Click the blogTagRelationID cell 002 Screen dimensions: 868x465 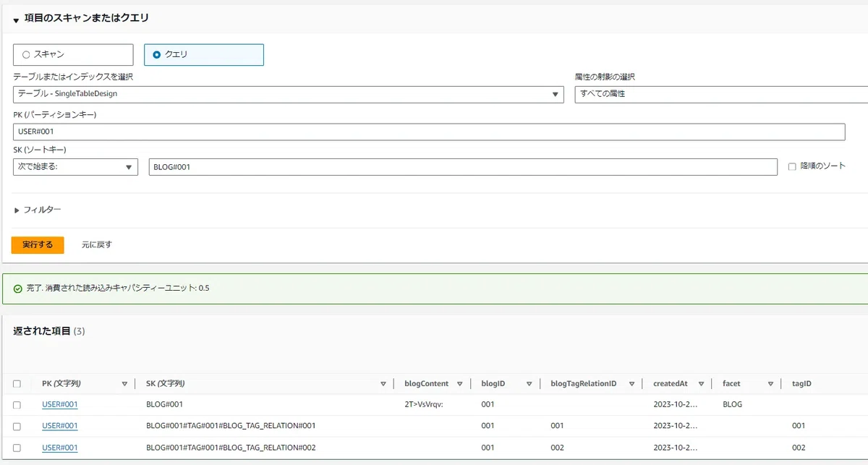point(557,448)
